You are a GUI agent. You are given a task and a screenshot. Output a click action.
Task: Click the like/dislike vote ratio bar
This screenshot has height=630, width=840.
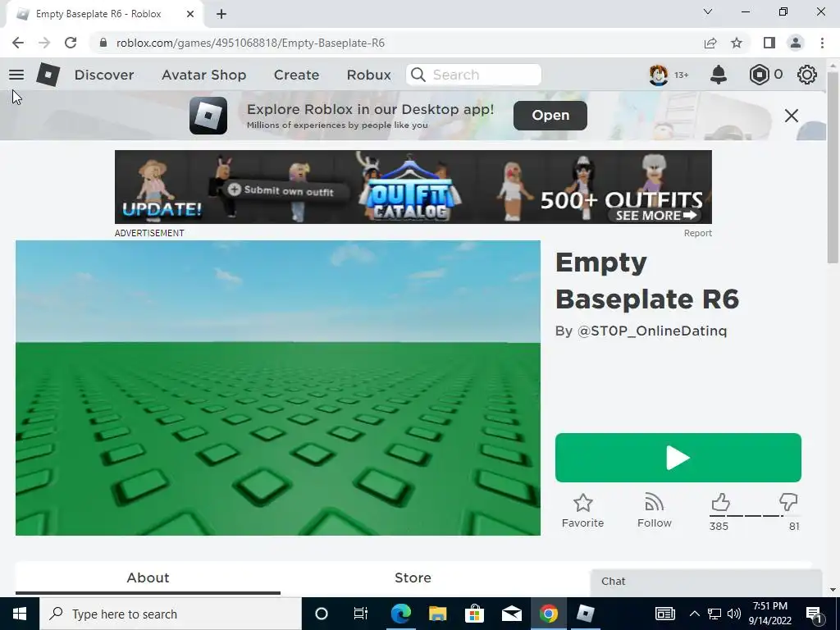[x=755, y=516]
